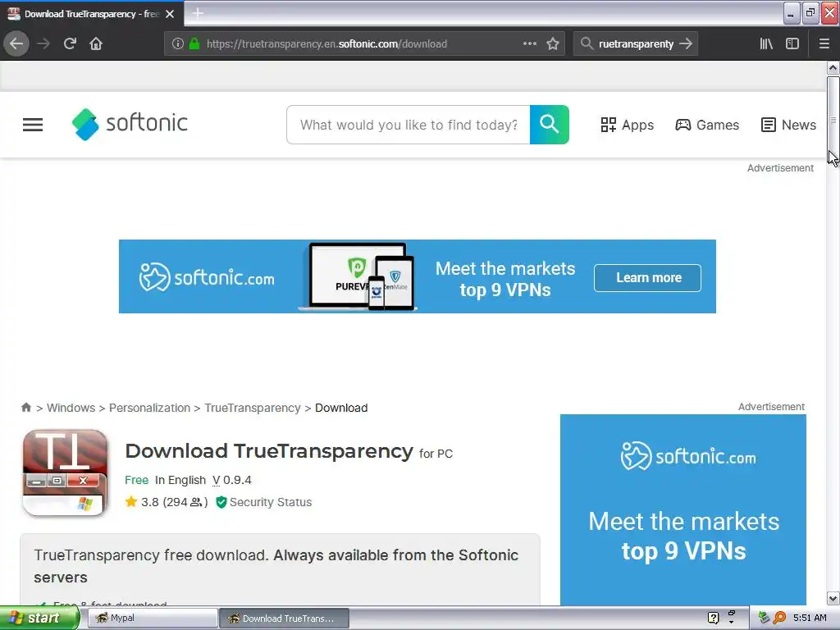
Task: Open the Windows breadcrumb link
Action: coord(71,408)
